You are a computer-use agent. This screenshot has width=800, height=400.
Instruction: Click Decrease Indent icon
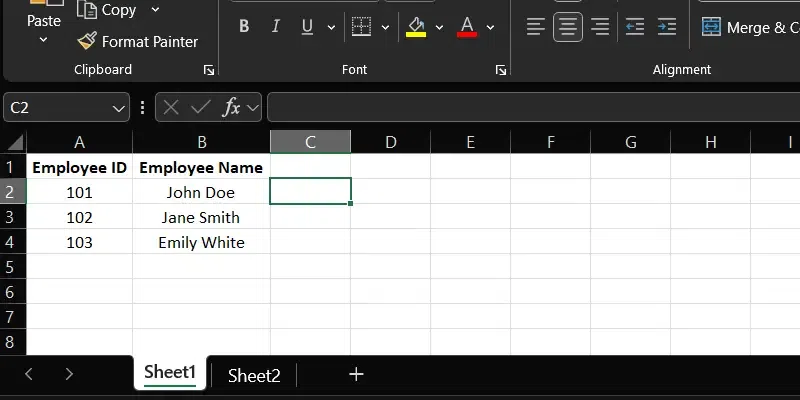pyautogui.click(x=635, y=27)
